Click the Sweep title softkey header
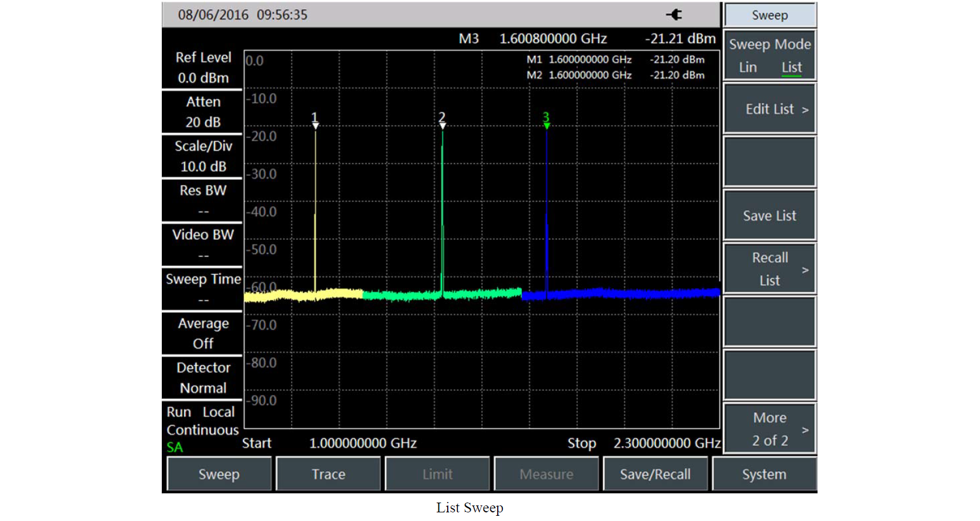Screen dimensions: 980x521 [770, 15]
